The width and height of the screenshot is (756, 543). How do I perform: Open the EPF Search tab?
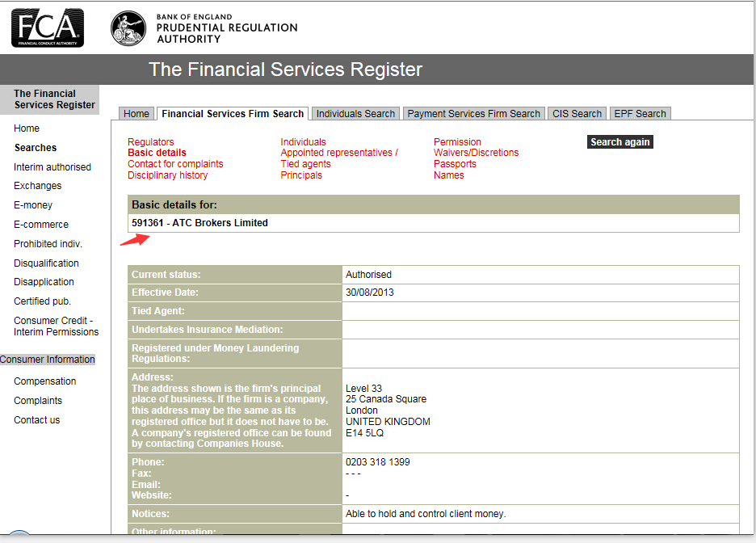click(640, 114)
